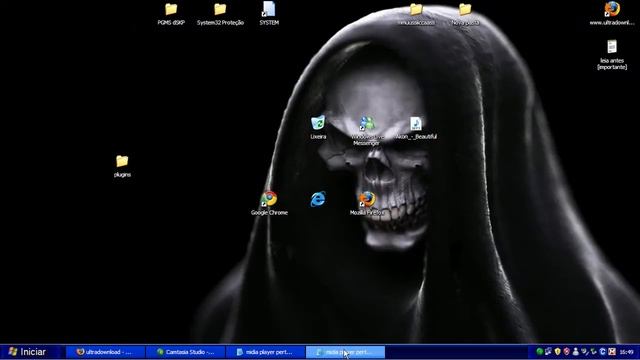Open the System32 Proteção folder
Screen dimensions: 640x360
point(220,14)
